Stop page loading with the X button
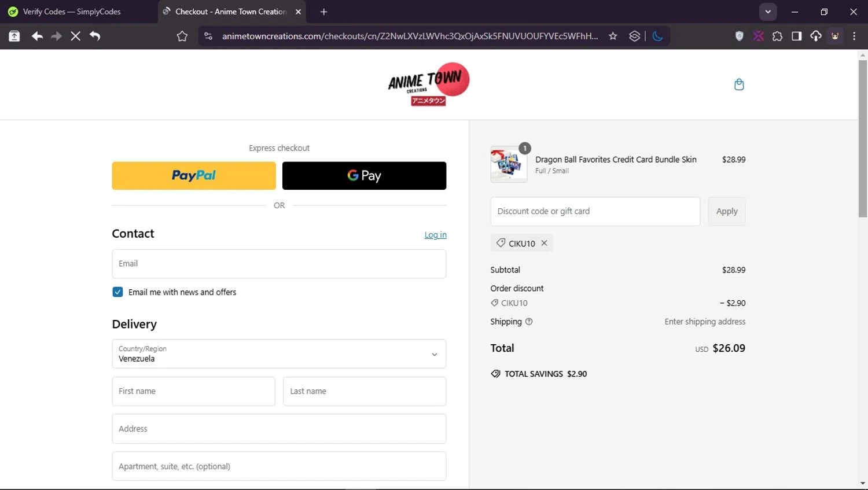This screenshot has height=490, width=868. point(75,36)
